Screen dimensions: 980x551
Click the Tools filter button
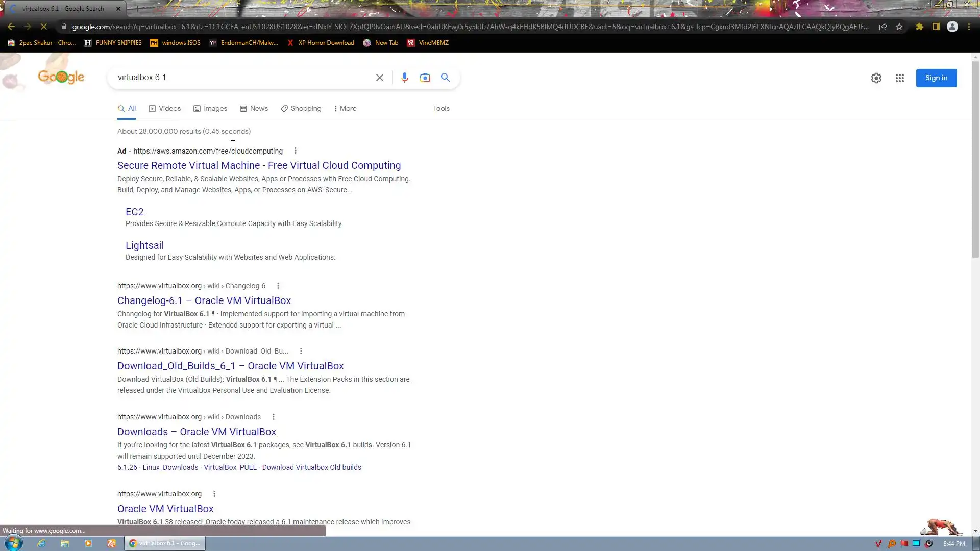(x=441, y=109)
